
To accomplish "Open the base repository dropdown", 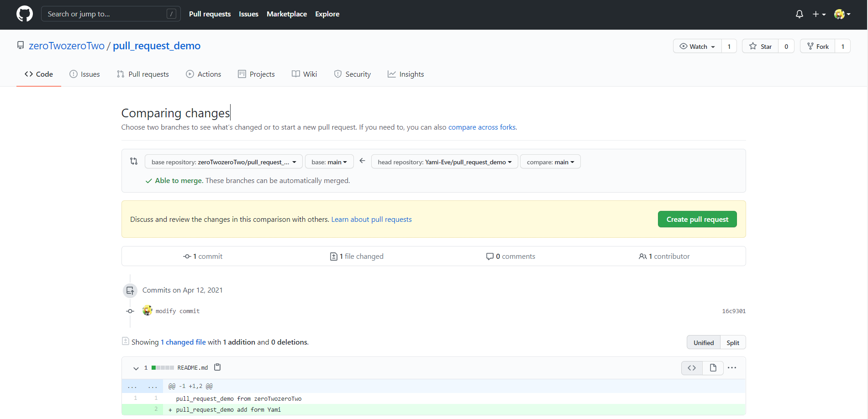I will pyautogui.click(x=223, y=162).
